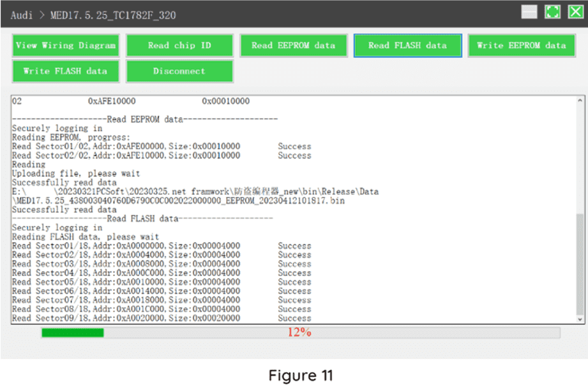Image resolution: width=588 pixels, height=386 pixels.
Task: Click log line Read Sector08/18 Addr 0xA001C000
Action: click(x=162, y=309)
